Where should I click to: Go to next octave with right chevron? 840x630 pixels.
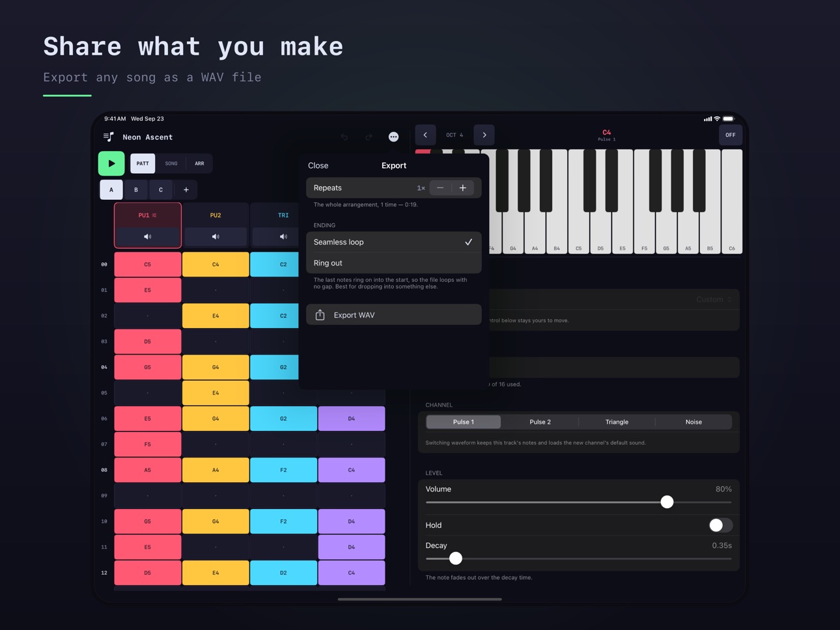tap(484, 135)
